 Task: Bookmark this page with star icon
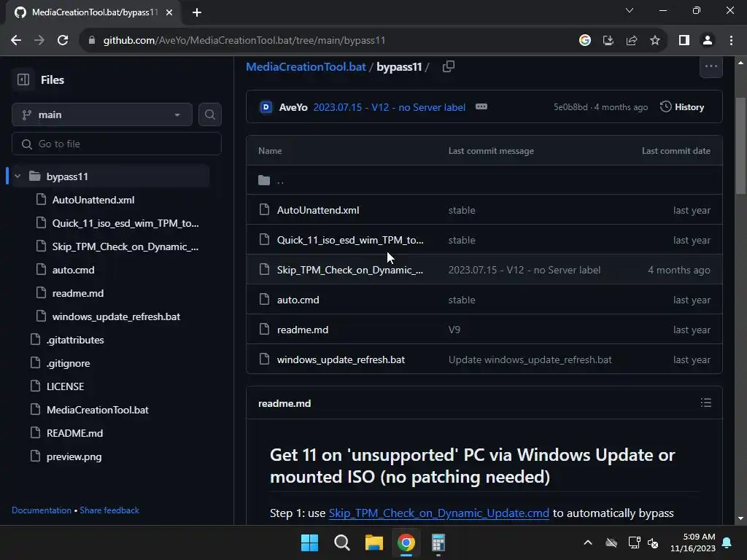pyautogui.click(x=655, y=41)
